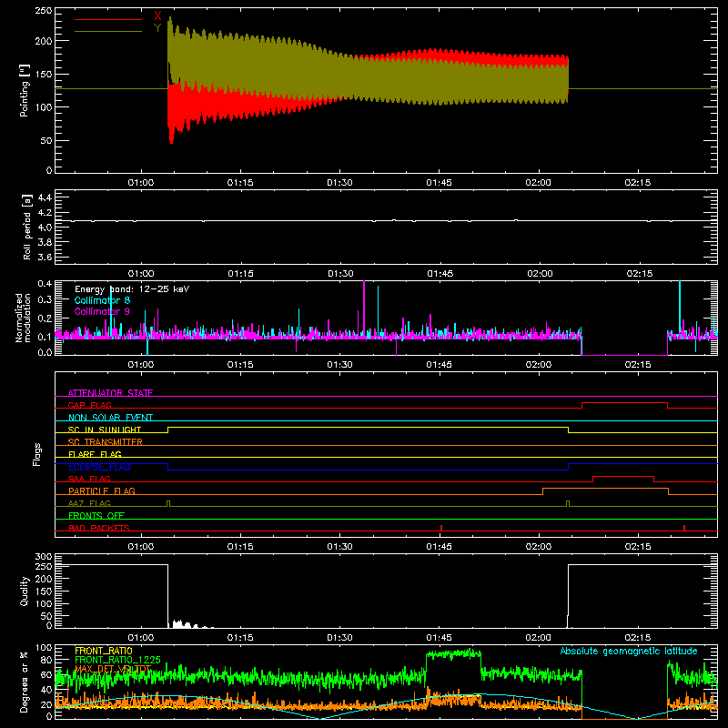Click the 01:00 tick label under modulation plot
728x728 pixels.
coord(141,365)
